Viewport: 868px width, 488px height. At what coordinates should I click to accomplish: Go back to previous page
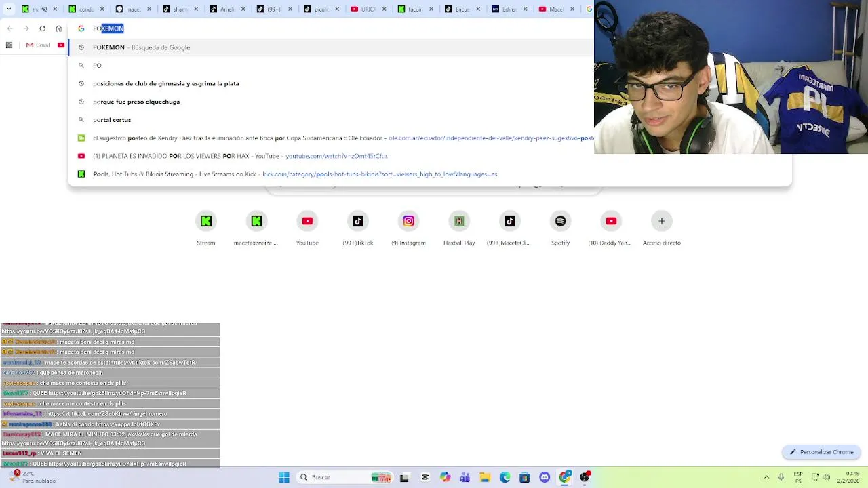[9, 28]
